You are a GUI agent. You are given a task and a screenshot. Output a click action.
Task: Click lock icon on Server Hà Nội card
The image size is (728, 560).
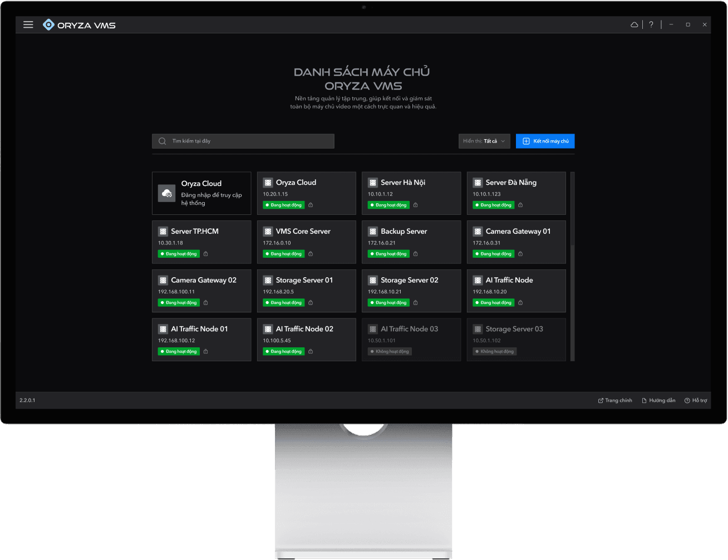point(415,205)
